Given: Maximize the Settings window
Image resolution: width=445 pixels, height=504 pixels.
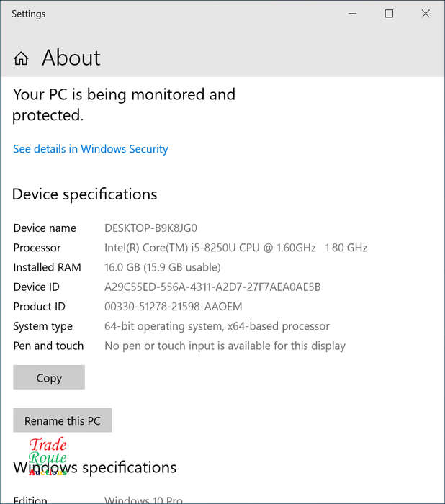Looking at the screenshot, I should point(389,14).
